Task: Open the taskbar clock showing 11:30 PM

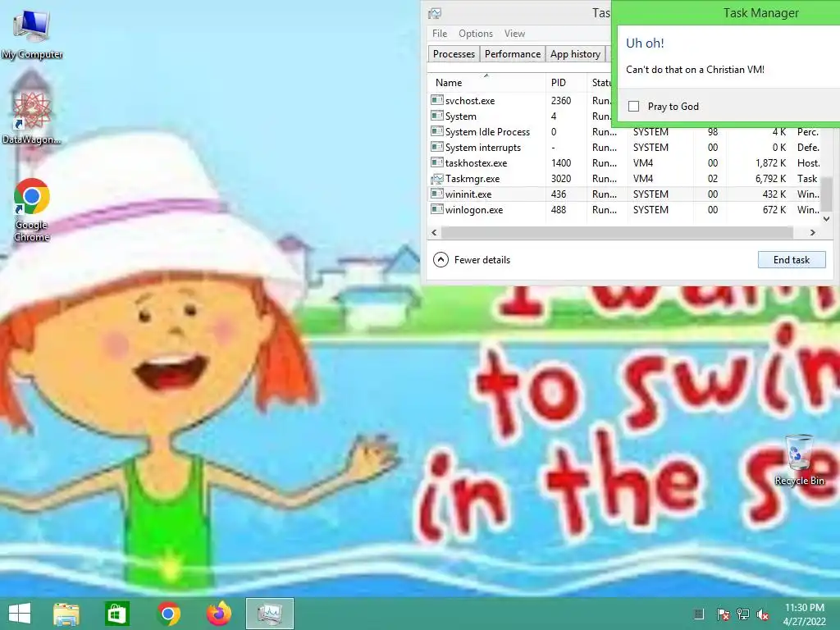Action: click(x=804, y=614)
